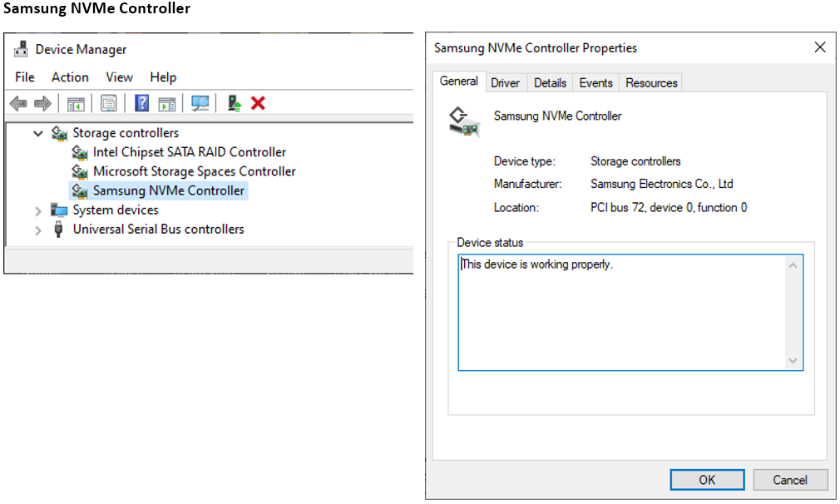The width and height of the screenshot is (840, 504).
Task: Click the Device status scrollbar down arrow
Action: (793, 360)
